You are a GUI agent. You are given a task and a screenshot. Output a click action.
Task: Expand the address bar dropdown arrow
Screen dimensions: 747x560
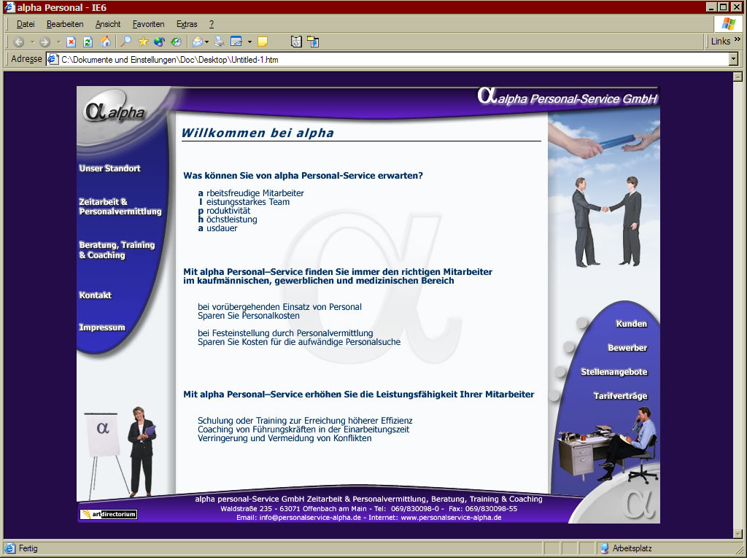[733, 59]
